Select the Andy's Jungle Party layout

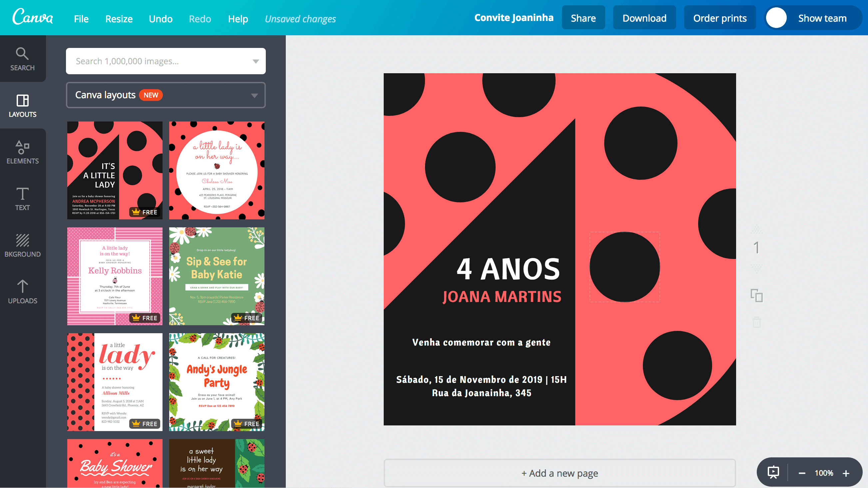click(217, 382)
